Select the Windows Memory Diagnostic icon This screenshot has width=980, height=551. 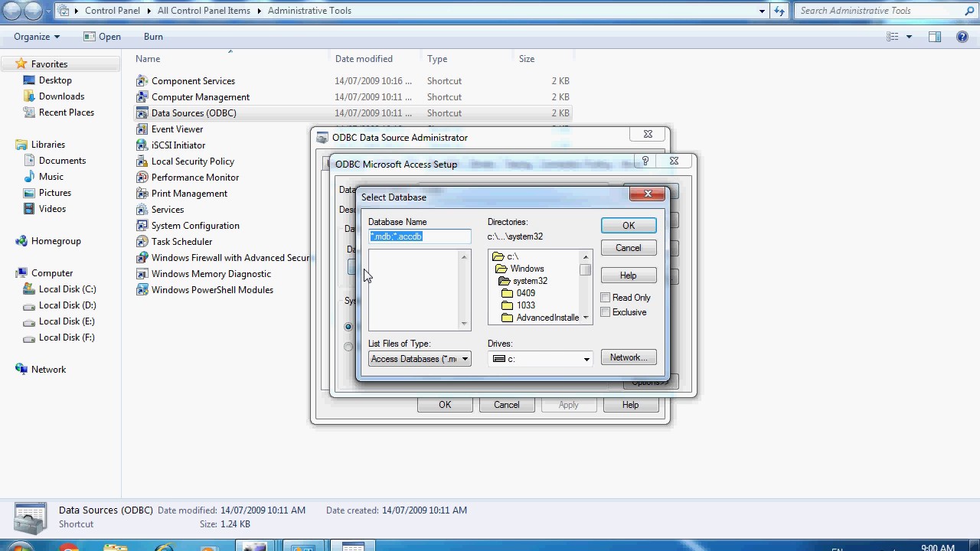click(142, 273)
